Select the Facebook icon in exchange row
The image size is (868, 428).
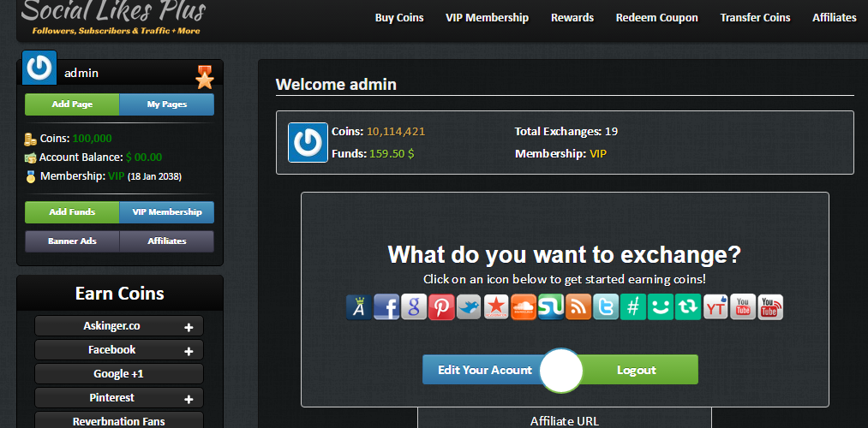pos(387,307)
